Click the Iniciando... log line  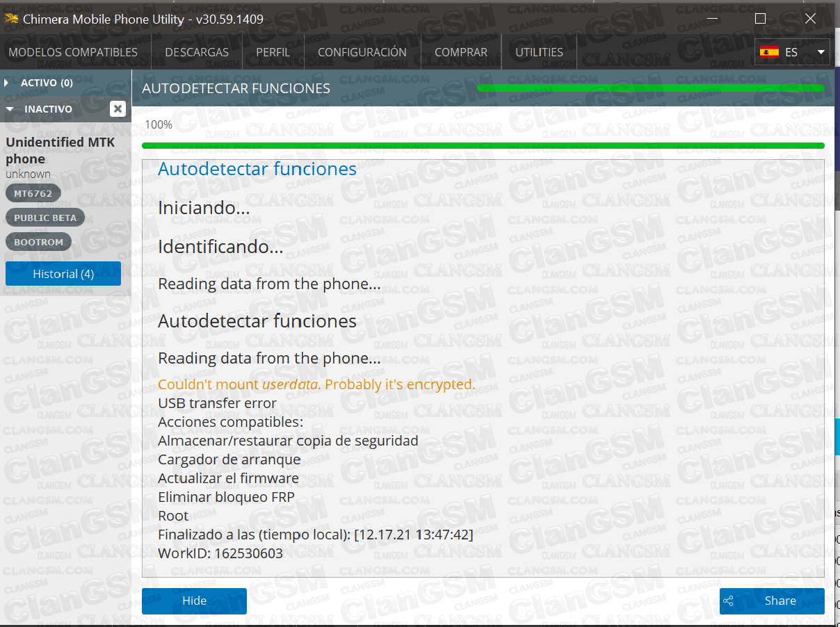pos(204,208)
